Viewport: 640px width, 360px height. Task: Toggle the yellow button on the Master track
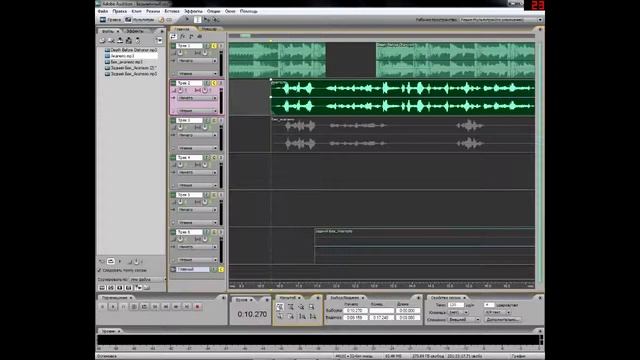(x=221, y=269)
